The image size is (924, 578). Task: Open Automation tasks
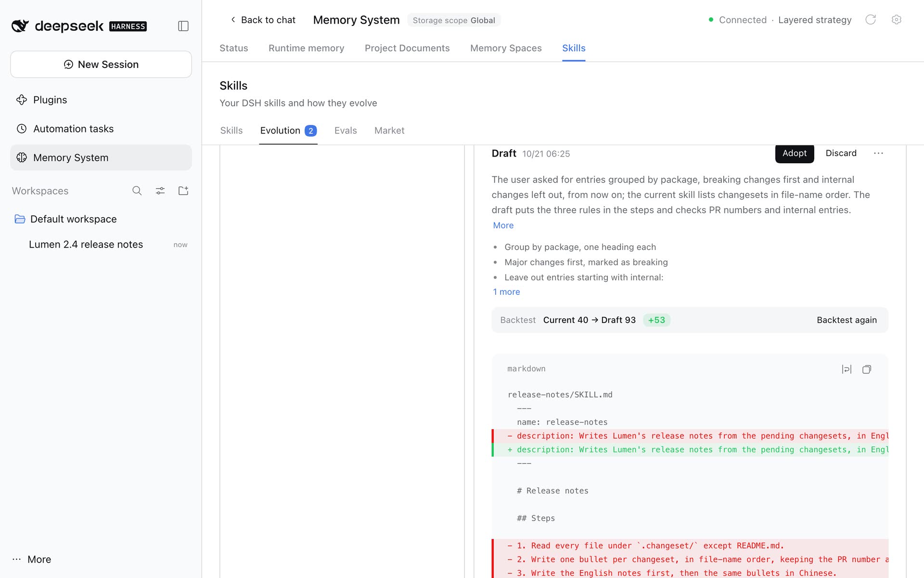[x=101, y=129]
